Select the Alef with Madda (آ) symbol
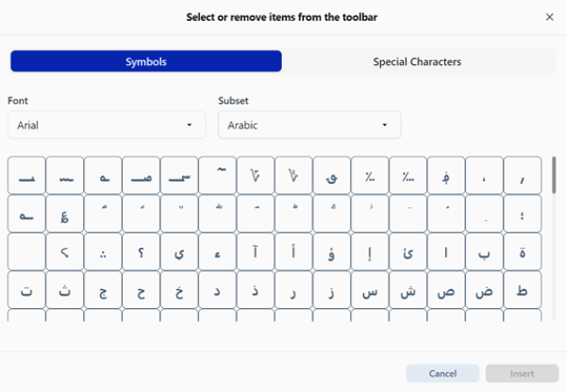 click(x=256, y=252)
